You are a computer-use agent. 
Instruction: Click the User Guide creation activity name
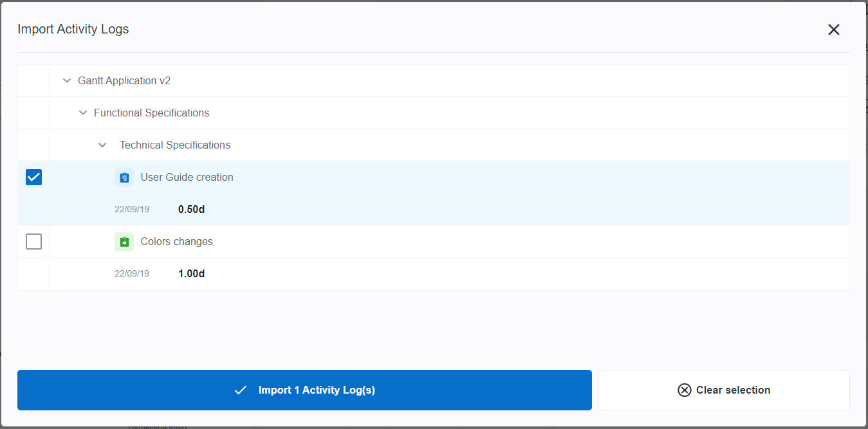click(x=187, y=178)
